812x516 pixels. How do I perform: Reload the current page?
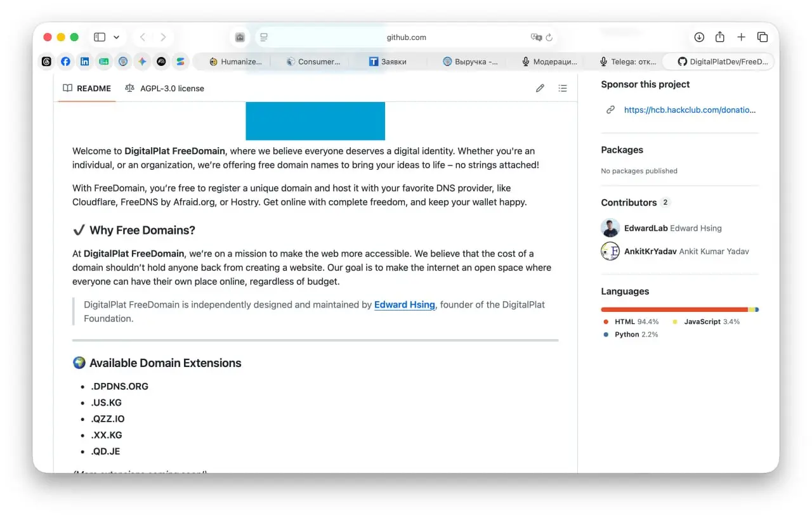click(x=549, y=37)
